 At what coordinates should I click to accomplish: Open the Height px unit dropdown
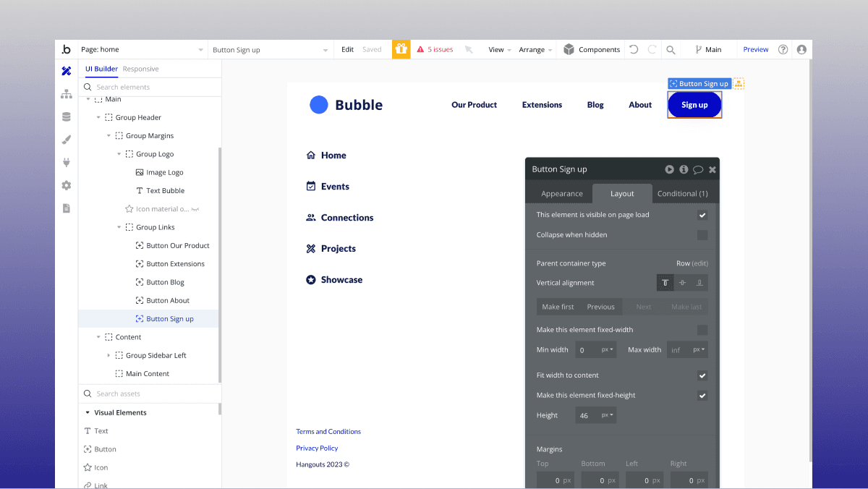(608, 415)
